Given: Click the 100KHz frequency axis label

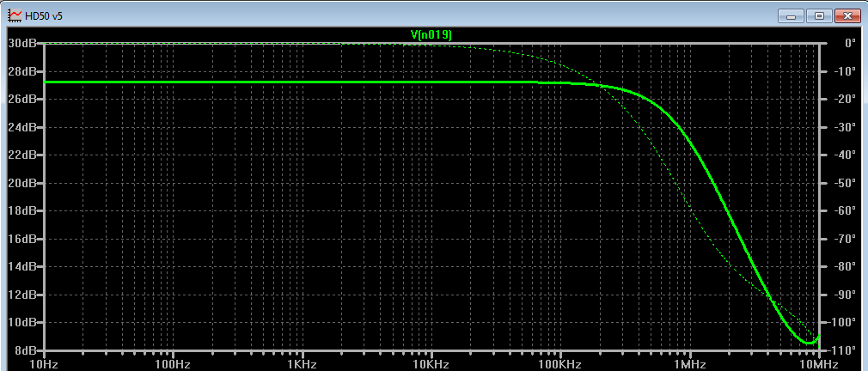Looking at the screenshot, I should tap(561, 364).
